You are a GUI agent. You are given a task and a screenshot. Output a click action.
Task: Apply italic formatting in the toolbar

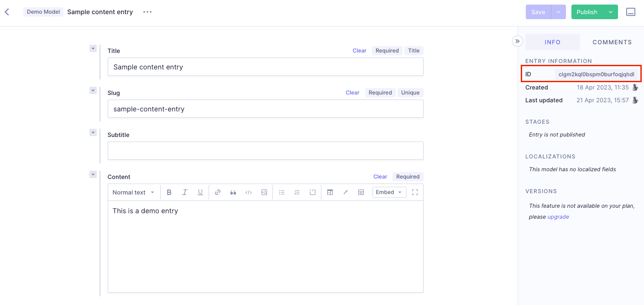[185, 192]
